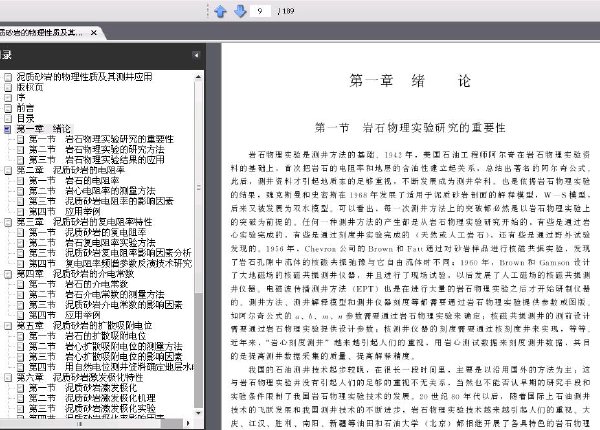Click bookmark panel horizontal scroll-right arrow
The height and width of the screenshot is (430, 600).
click(x=188, y=423)
